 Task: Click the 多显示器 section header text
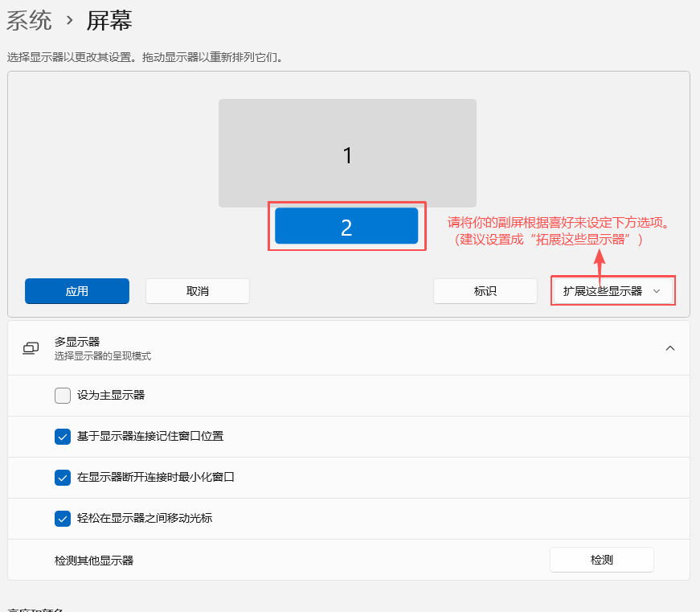(x=77, y=342)
